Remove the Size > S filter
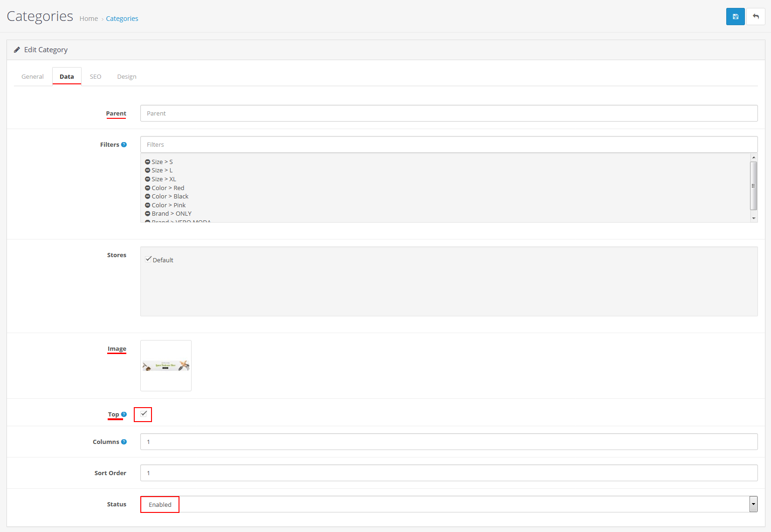771x532 pixels. tap(148, 162)
